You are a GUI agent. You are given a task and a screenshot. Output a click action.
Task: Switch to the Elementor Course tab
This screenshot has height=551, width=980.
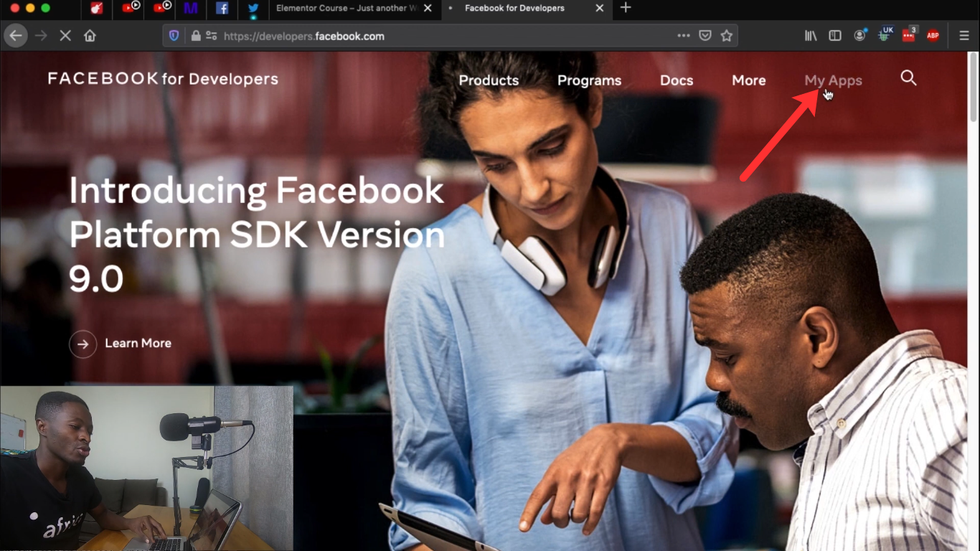[x=355, y=9]
